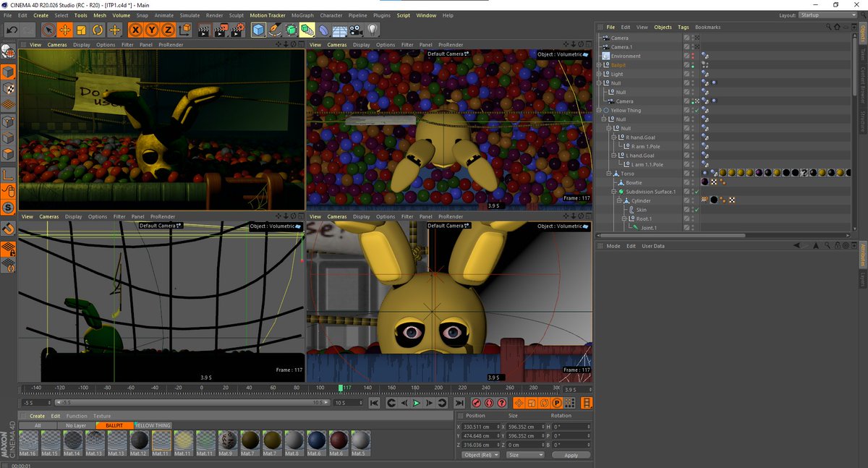Click the Undo arrow icon
Viewport: 868px width, 468px height.
pos(12,30)
